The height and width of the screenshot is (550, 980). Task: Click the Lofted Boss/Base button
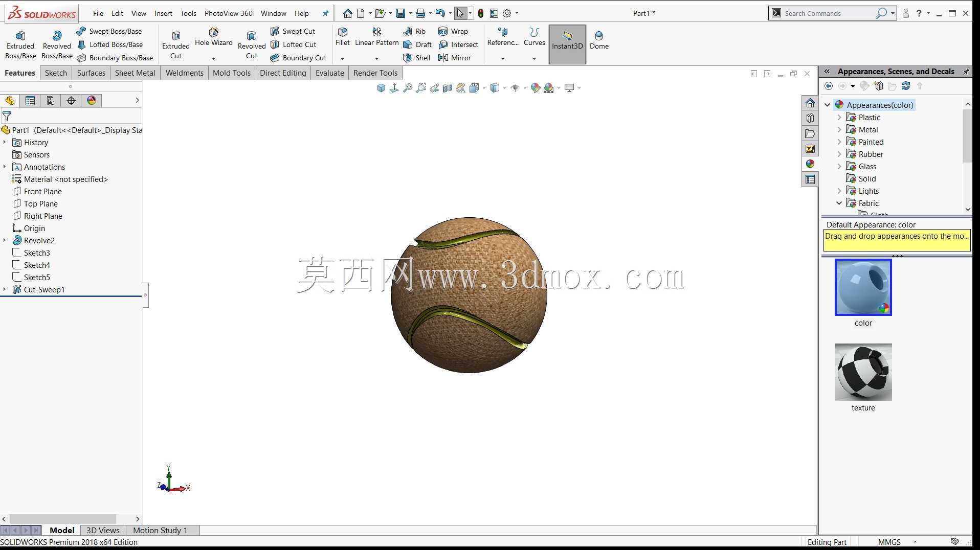click(x=109, y=44)
